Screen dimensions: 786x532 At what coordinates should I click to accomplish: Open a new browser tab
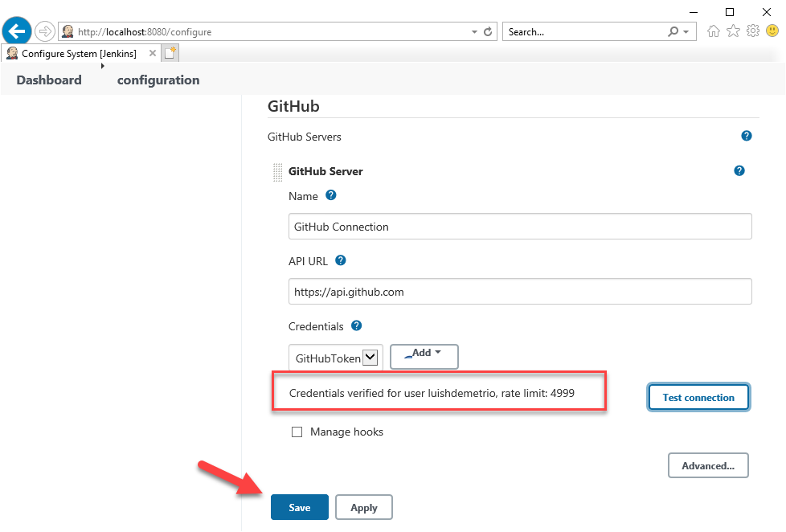coord(170,53)
